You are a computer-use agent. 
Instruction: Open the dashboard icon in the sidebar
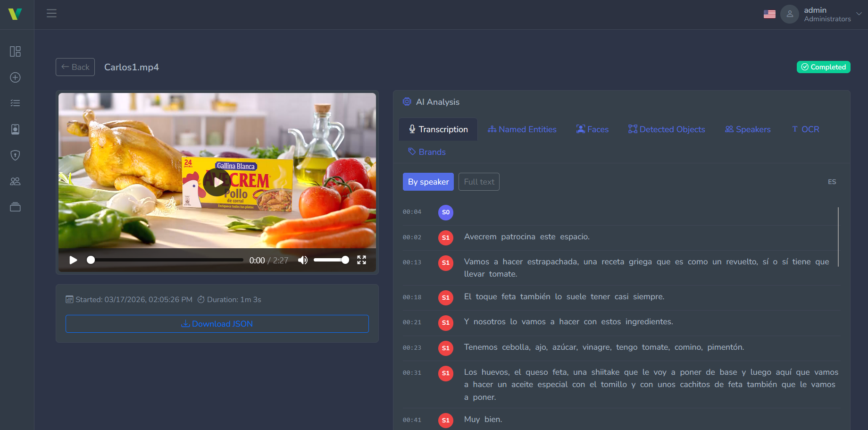tap(15, 51)
